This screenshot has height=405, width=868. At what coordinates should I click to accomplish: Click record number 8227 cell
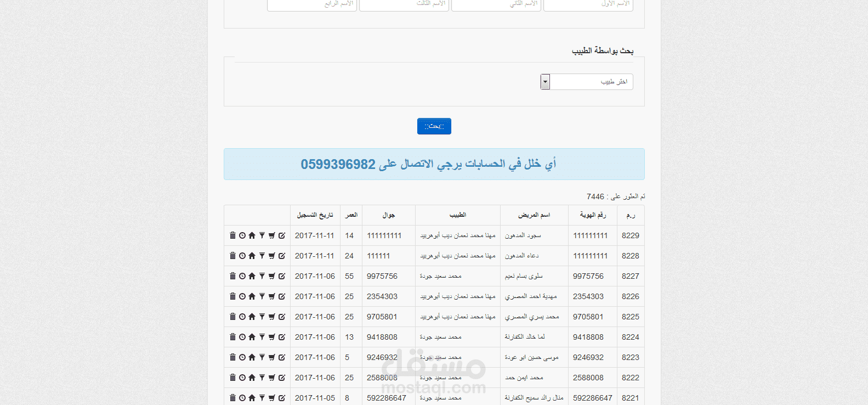pyautogui.click(x=631, y=276)
